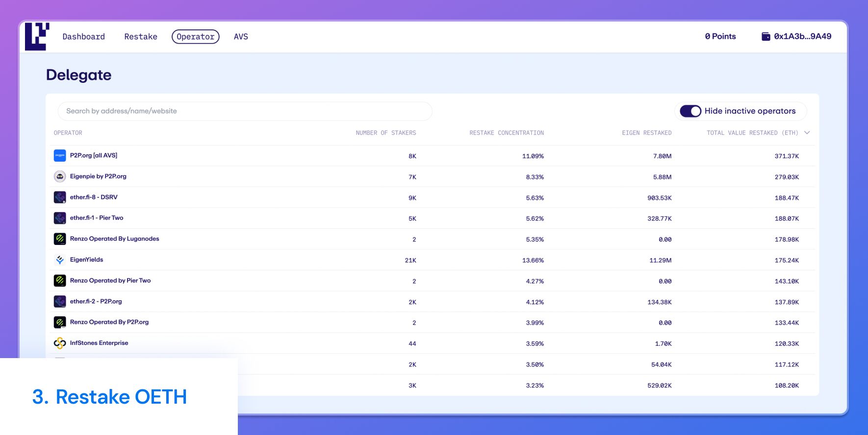Click the 903.53K Eigen restaked value
The image size is (868, 435).
click(660, 198)
